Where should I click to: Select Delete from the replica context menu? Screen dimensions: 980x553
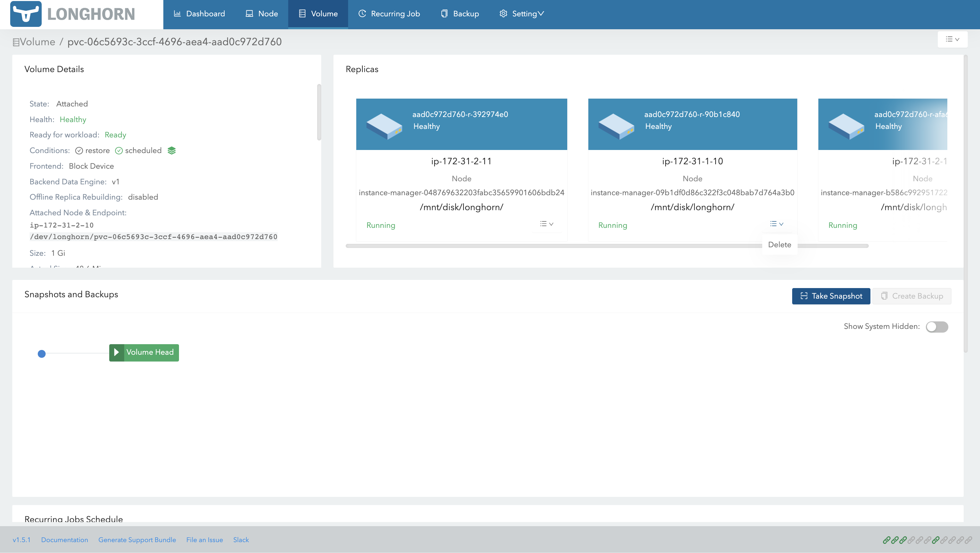tap(780, 245)
